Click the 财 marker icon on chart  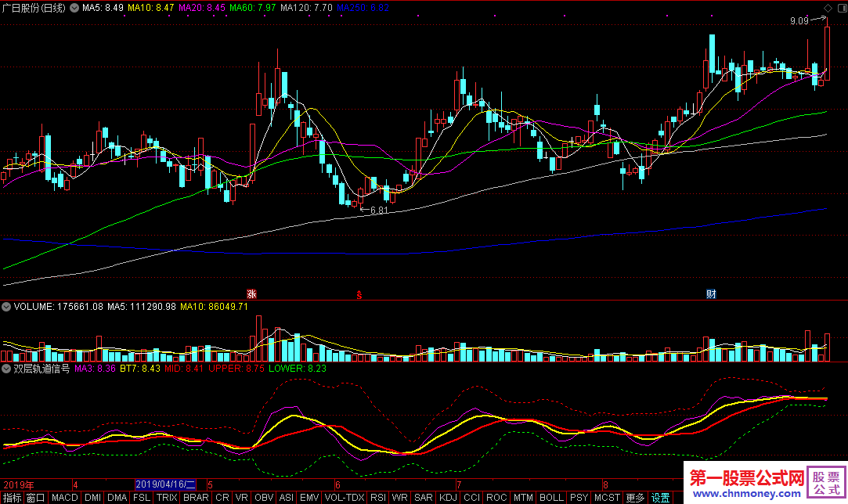711,293
